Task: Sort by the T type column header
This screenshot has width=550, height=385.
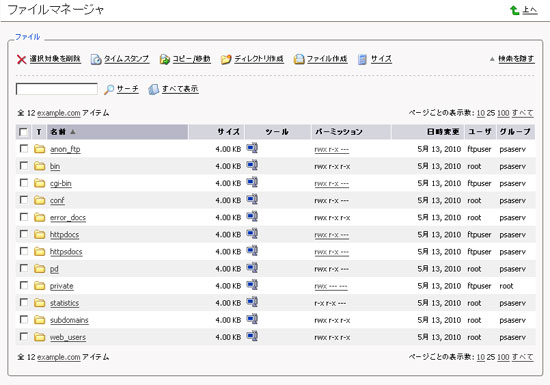Action: point(39,132)
